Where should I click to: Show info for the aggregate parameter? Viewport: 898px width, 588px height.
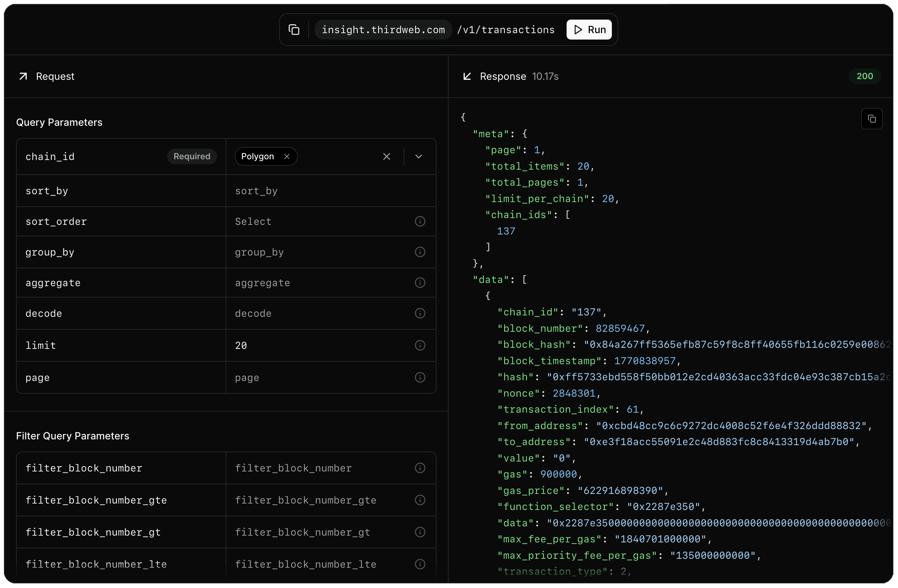tap(420, 283)
